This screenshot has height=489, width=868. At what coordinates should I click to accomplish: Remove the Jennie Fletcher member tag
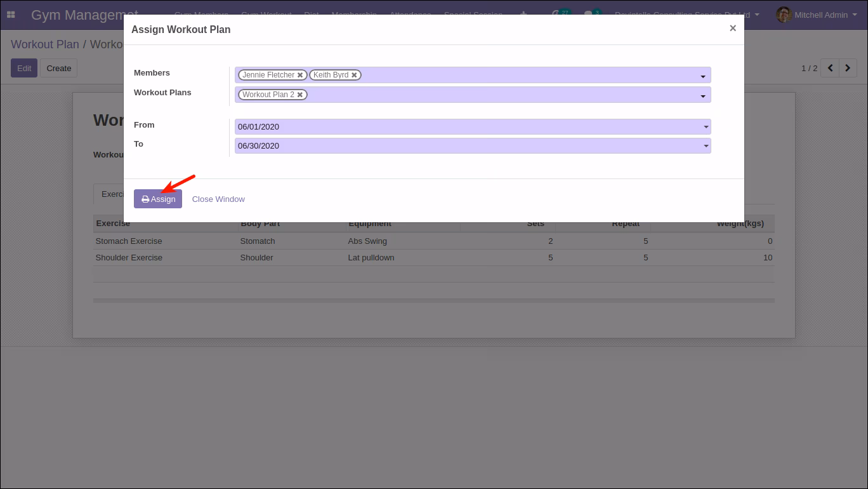click(x=300, y=75)
